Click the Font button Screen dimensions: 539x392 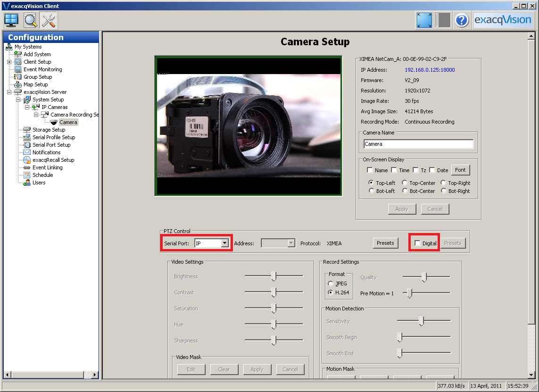pyautogui.click(x=460, y=170)
